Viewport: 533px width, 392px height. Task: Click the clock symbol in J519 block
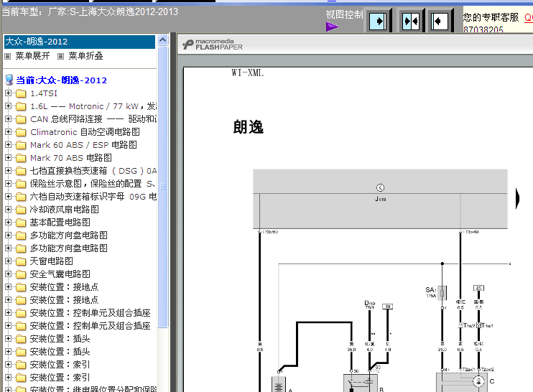click(380, 187)
